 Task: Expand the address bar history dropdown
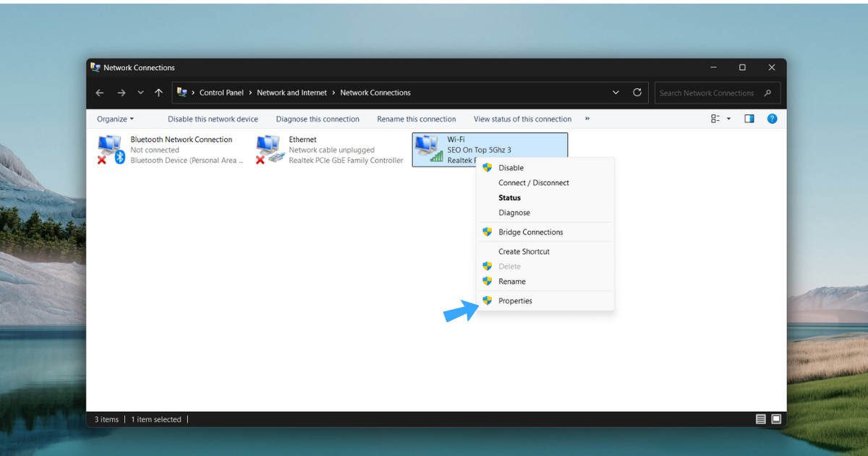click(616, 93)
